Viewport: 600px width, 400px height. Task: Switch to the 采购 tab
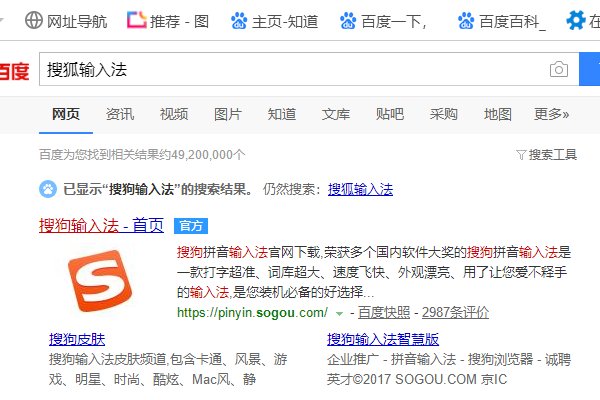pyautogui.click(x=443, y=114)
